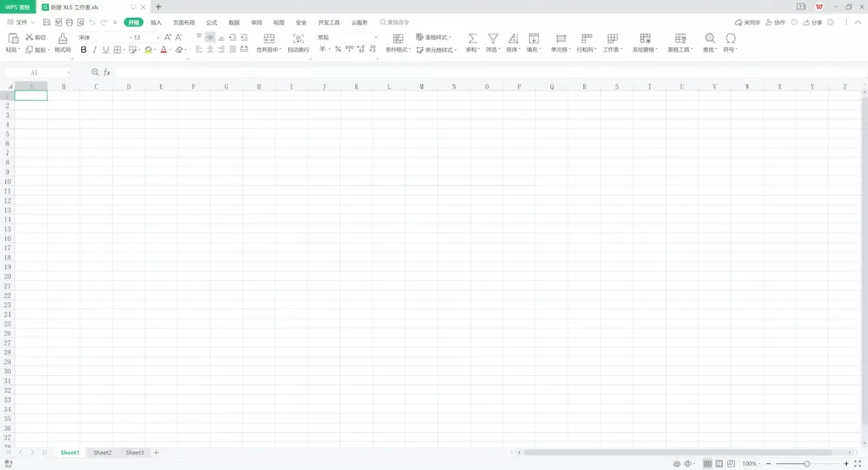Click the Merge and Center (合并居中) icon
This screenshot has height=470, width=868.
[x=269, y=38]
